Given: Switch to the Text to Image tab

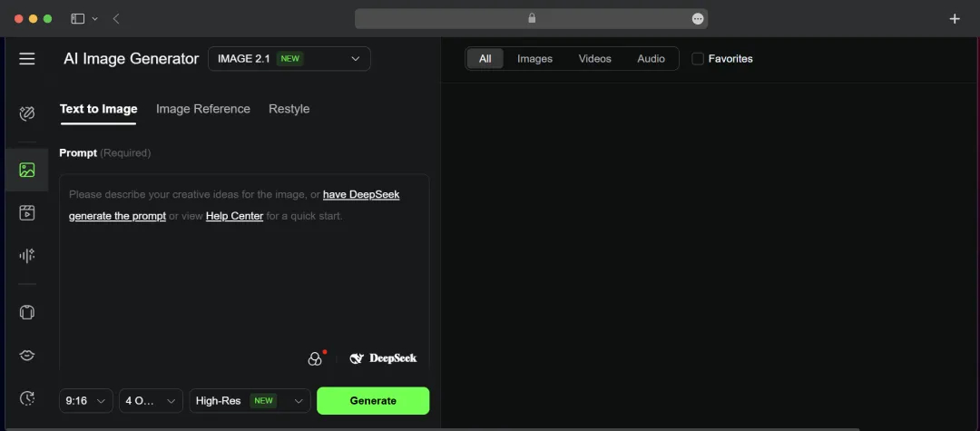Looking at the screenshot, I should point(99,109).
